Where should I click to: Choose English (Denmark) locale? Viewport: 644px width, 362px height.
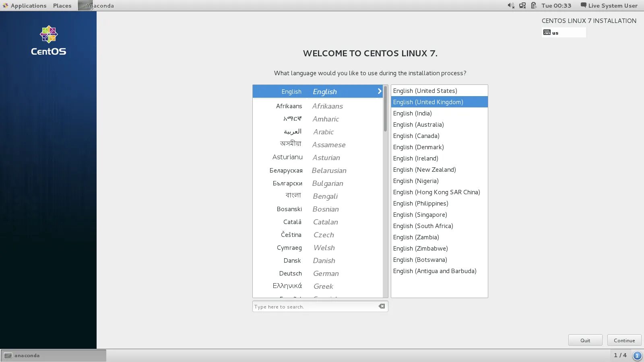click(x=439, y=147)
